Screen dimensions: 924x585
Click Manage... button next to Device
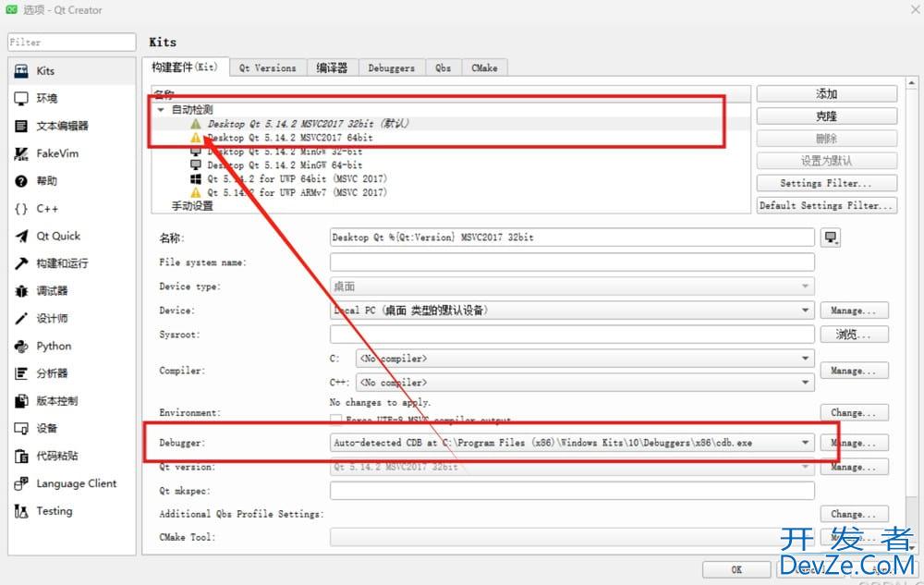[855, 311]
